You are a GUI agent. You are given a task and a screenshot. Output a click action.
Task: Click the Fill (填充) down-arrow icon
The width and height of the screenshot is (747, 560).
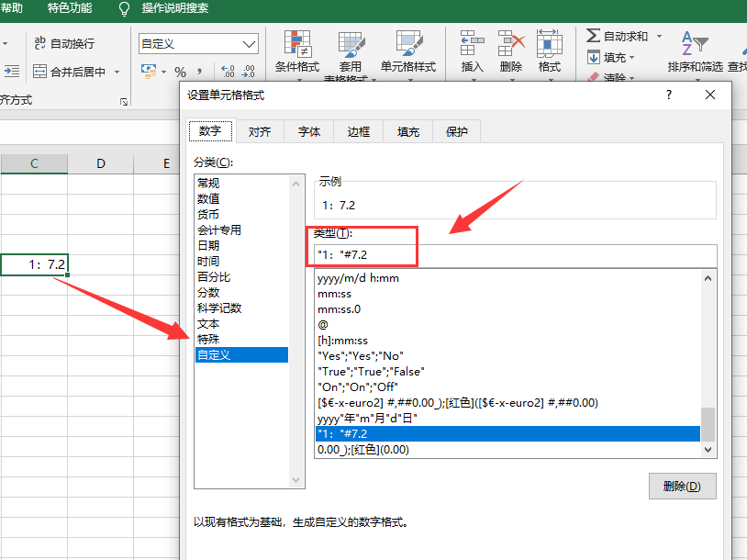(593, 57)
